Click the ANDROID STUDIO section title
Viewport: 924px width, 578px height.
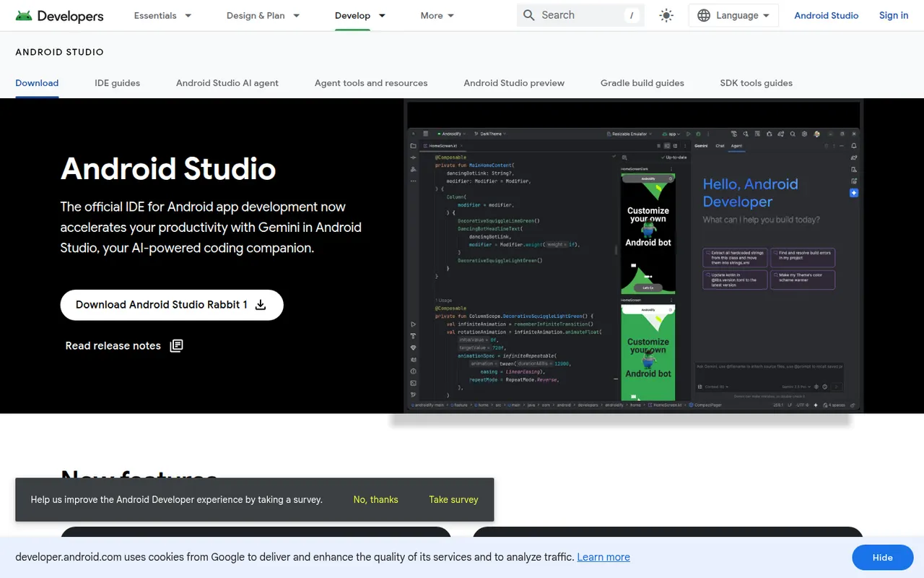(x=60, y=52)
